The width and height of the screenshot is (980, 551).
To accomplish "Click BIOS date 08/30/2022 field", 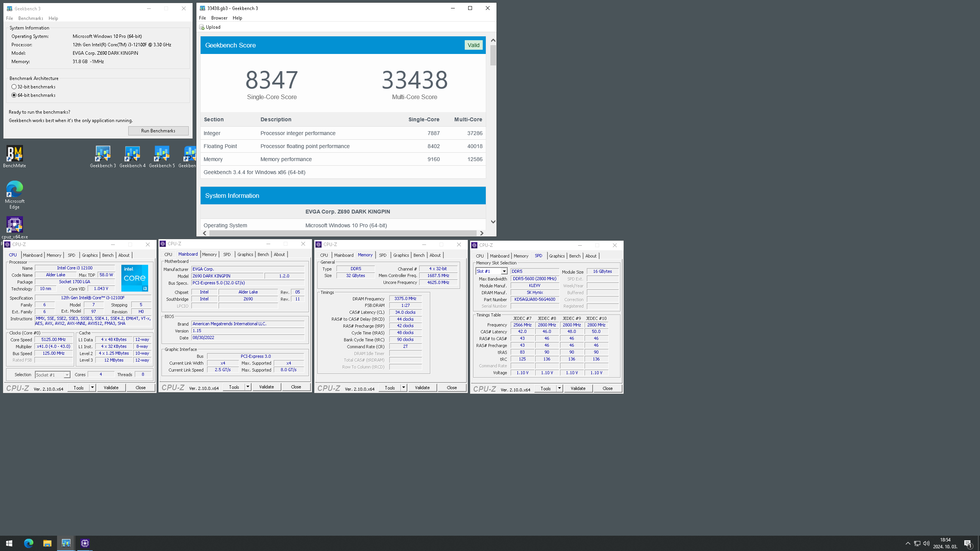I will (x=248, y=338).
